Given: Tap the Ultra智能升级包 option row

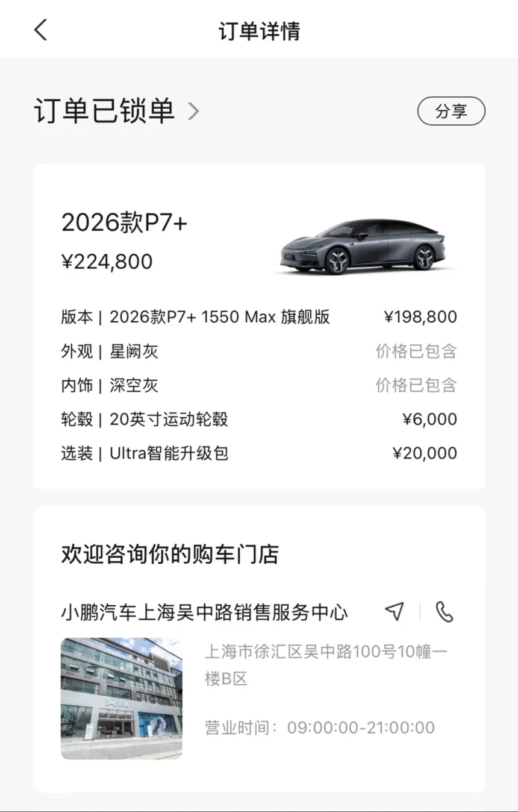Looking at the screenshot, I should pyautogui.click(x=258, y=453).
